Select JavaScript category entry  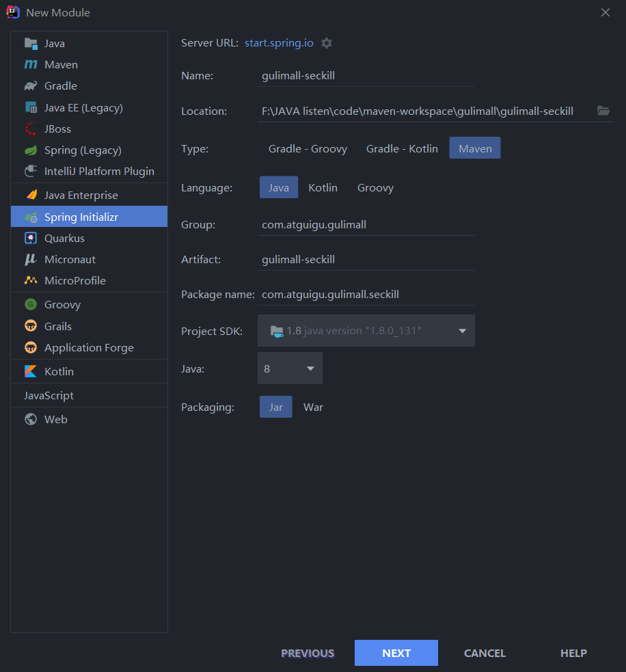pos(89,395)
